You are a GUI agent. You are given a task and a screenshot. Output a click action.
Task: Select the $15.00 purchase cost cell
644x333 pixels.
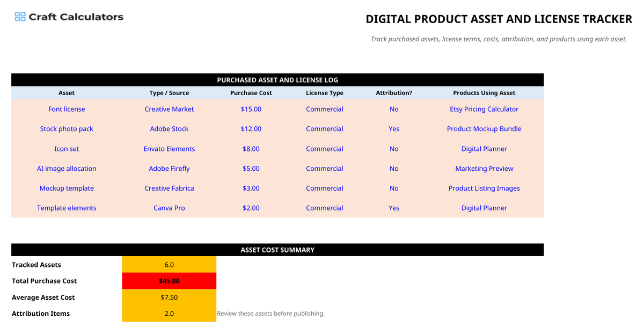pos(251,109)
